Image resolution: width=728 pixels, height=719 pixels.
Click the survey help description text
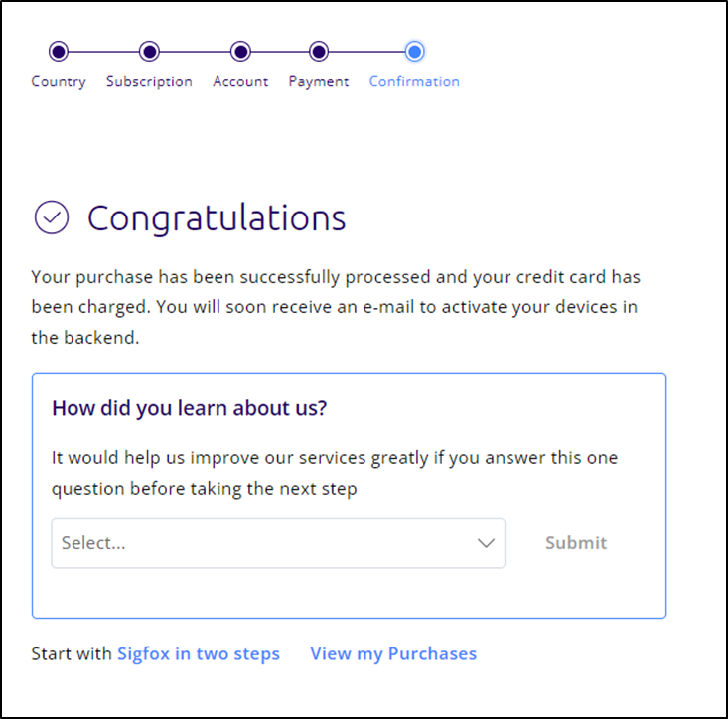click(335, 473)
